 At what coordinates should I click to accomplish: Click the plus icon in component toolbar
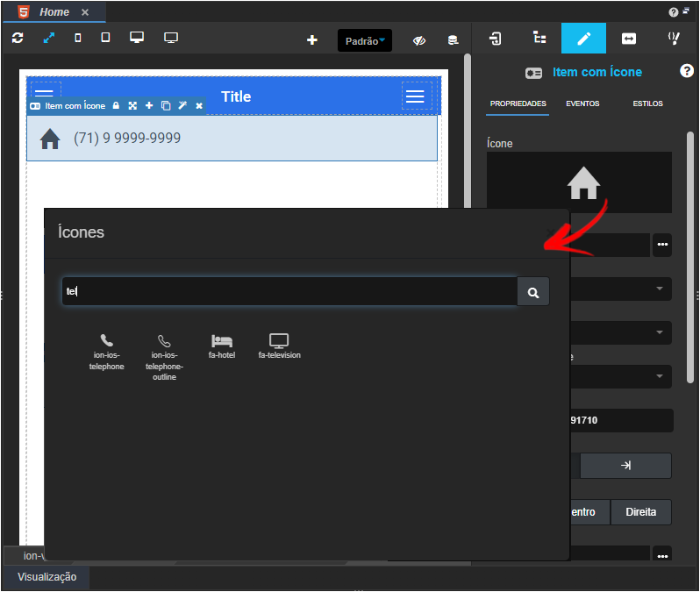pyautogui.click(x=149, y=105)
